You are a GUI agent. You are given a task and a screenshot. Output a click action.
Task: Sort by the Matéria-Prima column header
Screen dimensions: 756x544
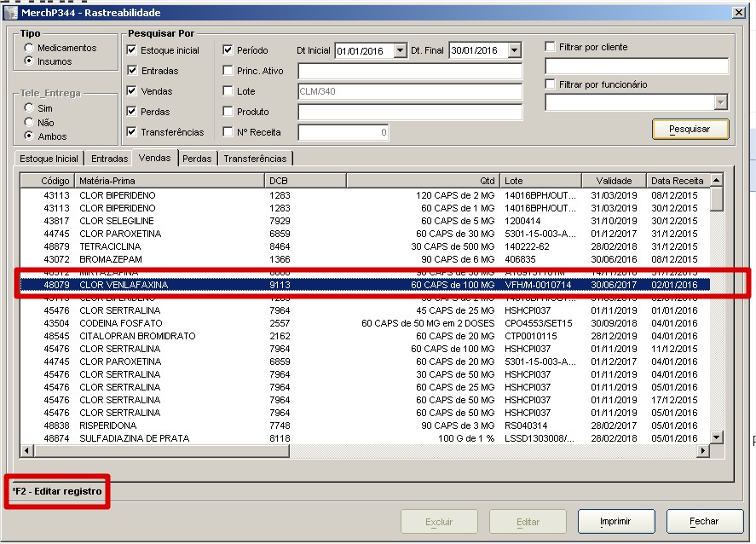coord(170,181)
